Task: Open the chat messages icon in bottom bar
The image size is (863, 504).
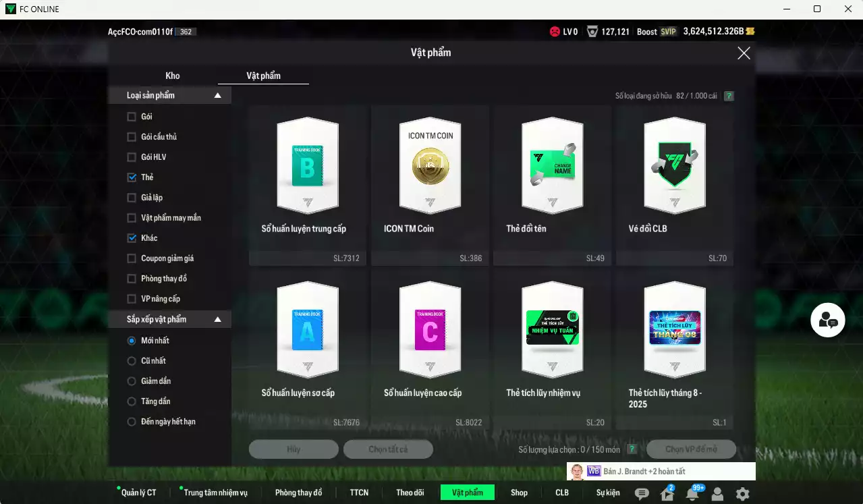Action: tap(642, 494)
